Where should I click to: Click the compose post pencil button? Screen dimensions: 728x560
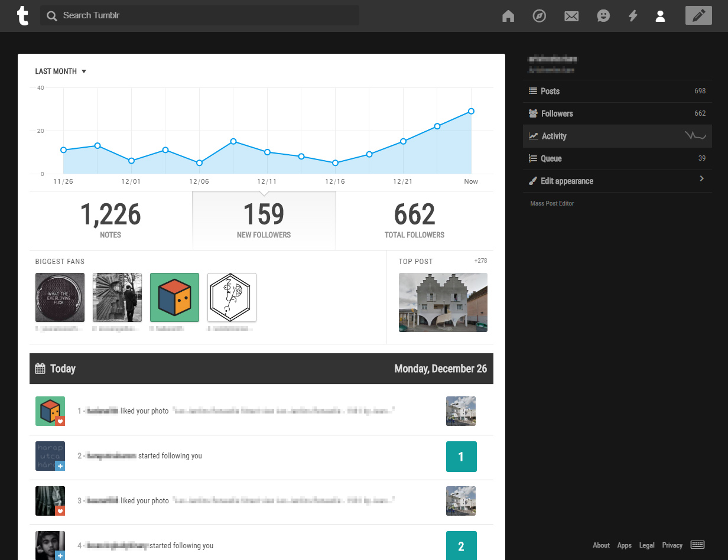point(698,15)
